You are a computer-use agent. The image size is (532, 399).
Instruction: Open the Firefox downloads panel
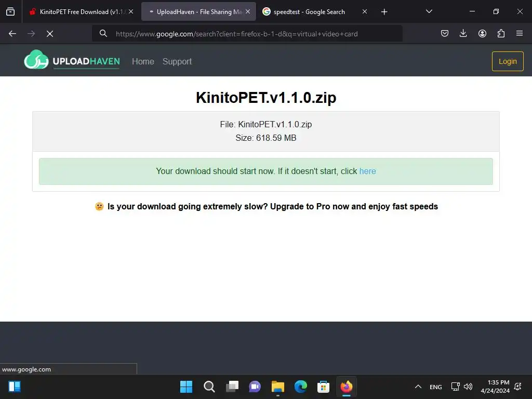[x=463, y=33]
